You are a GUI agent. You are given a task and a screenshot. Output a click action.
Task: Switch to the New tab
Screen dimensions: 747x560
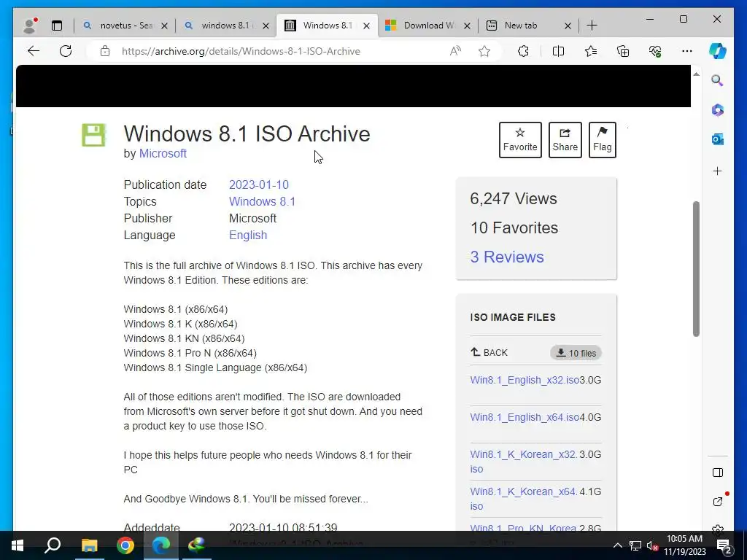[x=528, y=26]
